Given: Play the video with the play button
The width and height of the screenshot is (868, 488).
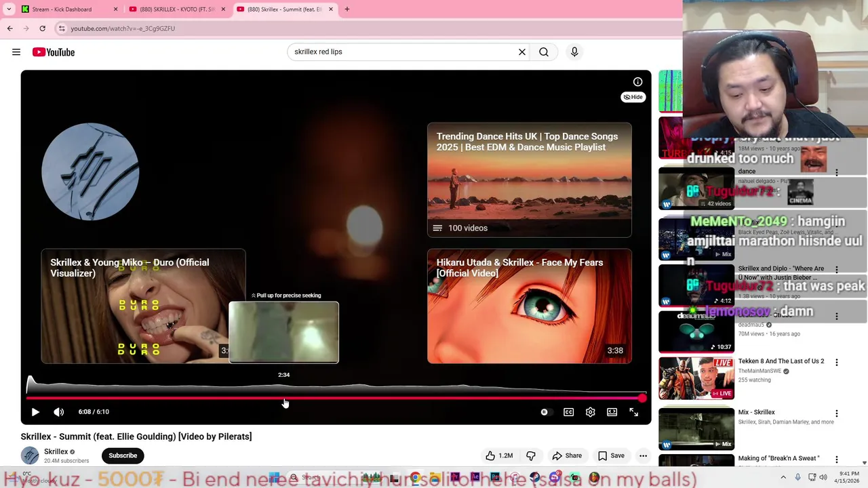Looking at the screenshot, I should click(x=35, y=411).
